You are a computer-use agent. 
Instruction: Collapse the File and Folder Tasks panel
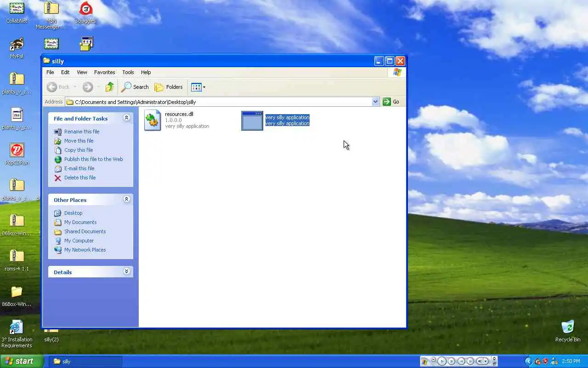[x=126, y=118]
